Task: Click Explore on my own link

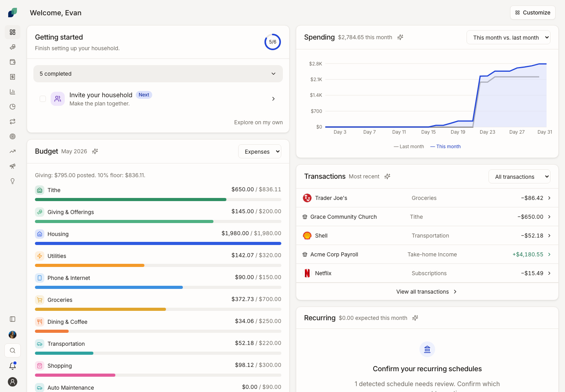Action: coord(259,122)
